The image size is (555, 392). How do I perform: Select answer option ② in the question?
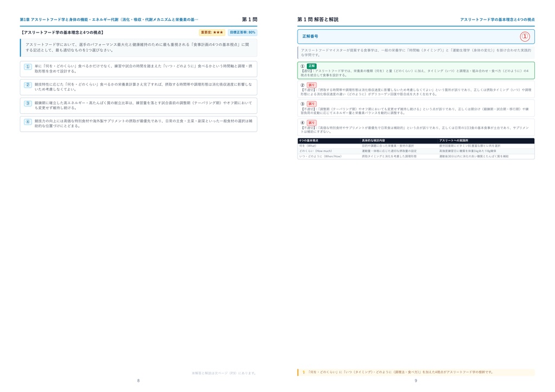pos(138,87)
